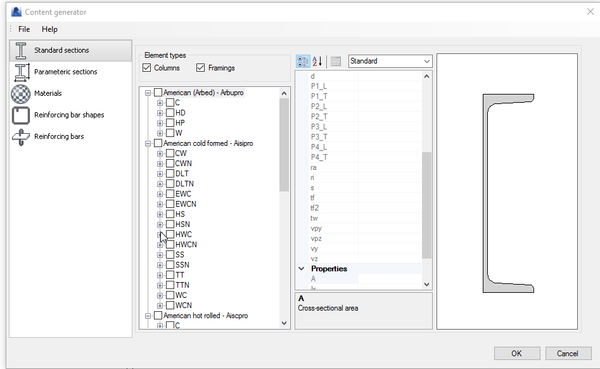This screenshot has width=600, height=369.
Task: Select the W tree item under Arbupro
Action: (x=179, y=133)
